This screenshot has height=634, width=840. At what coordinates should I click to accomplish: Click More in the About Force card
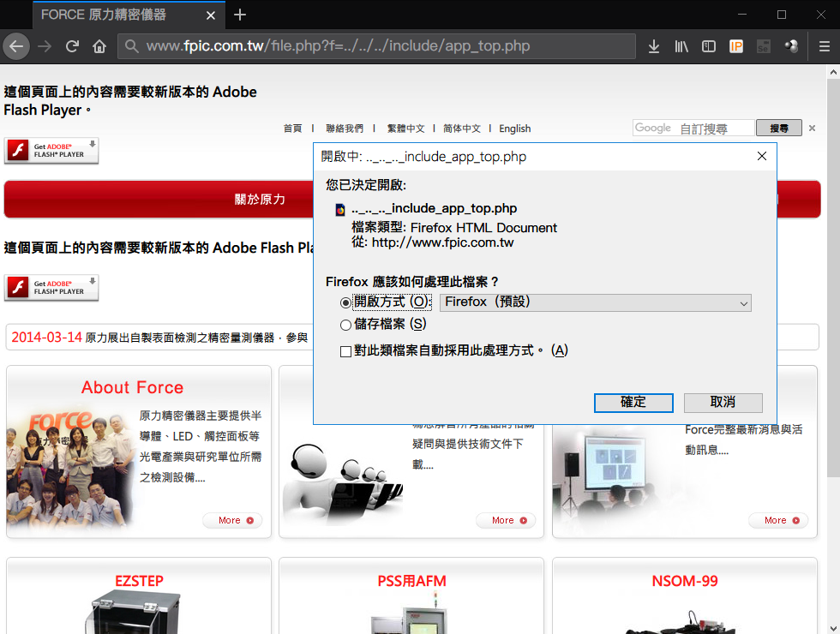pos(232,520)
